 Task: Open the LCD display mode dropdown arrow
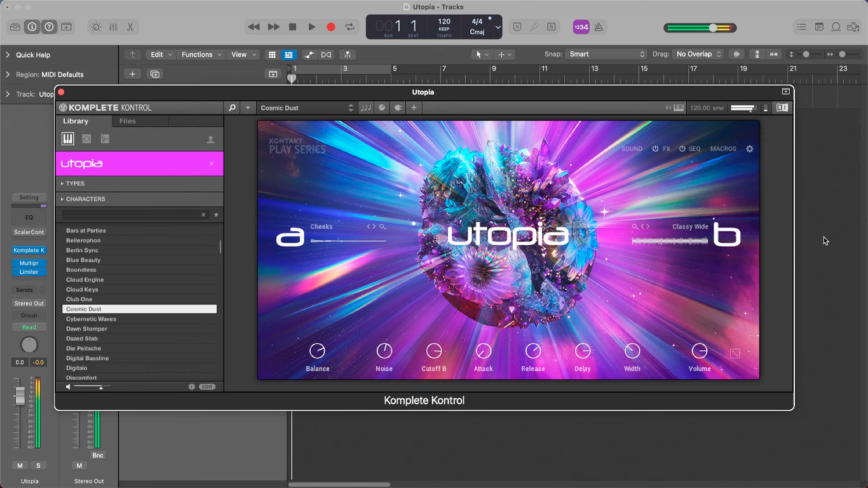[x=498, y=27]
